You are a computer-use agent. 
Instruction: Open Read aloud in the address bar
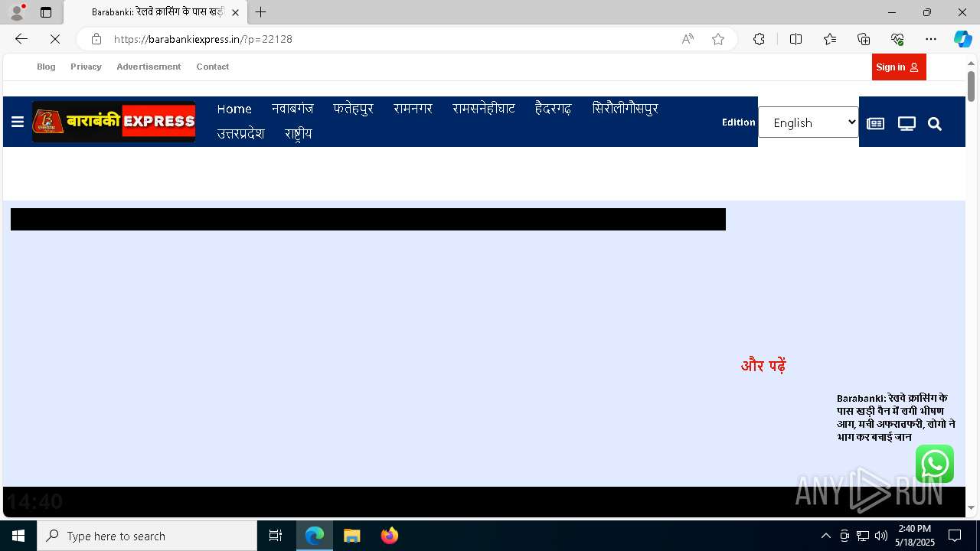688,39
